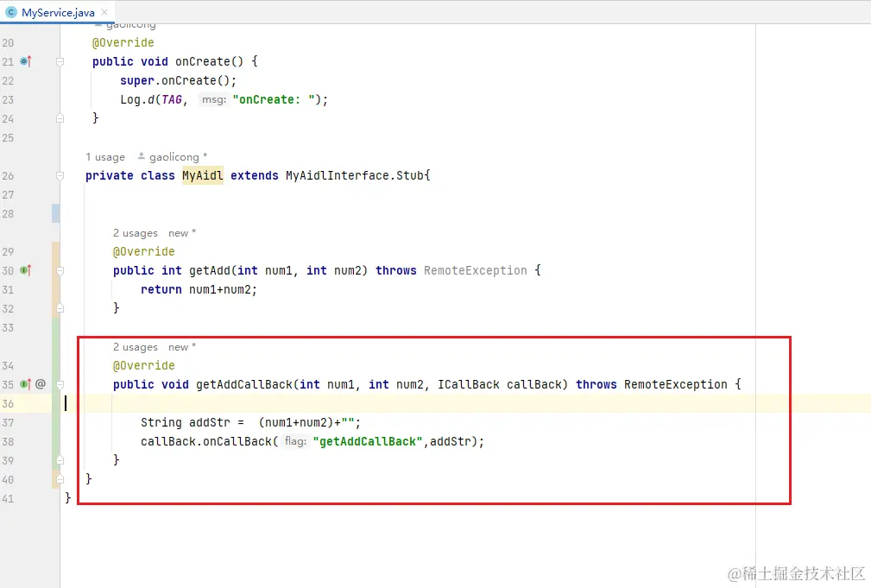This screenshot has width=871, height=588.
Task: Click the highlighted MyAidl class name
Action: [203, 175]
